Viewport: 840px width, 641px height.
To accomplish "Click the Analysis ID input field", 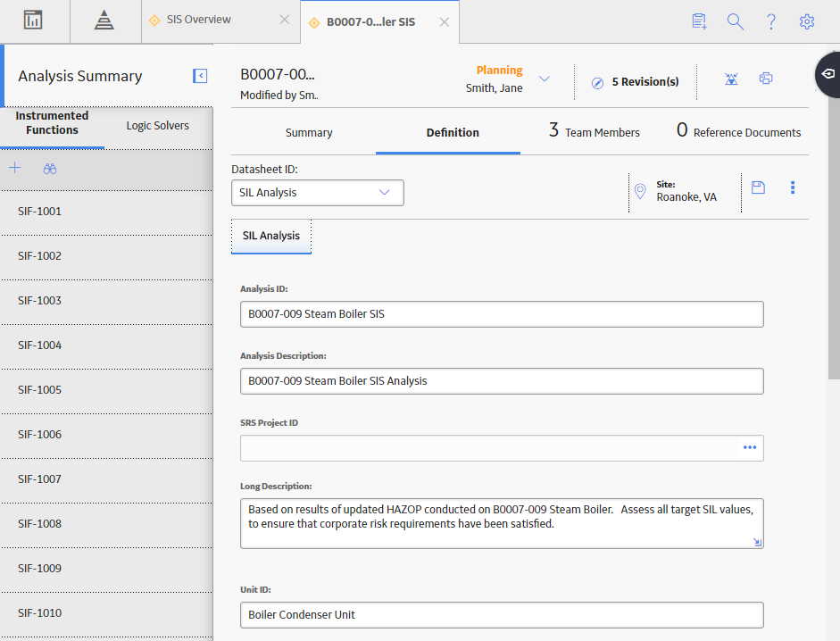I will click(502, 314).
